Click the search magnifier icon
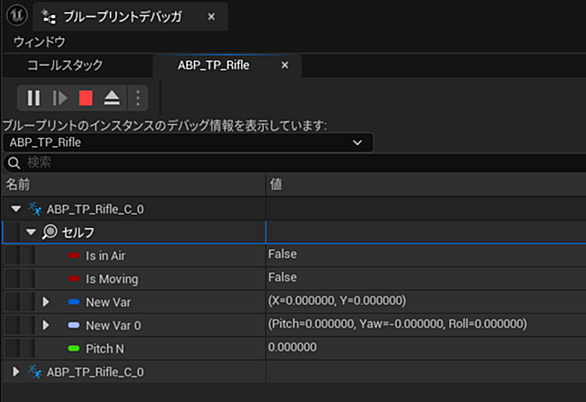Screen dimensions: 586x402 14,163
